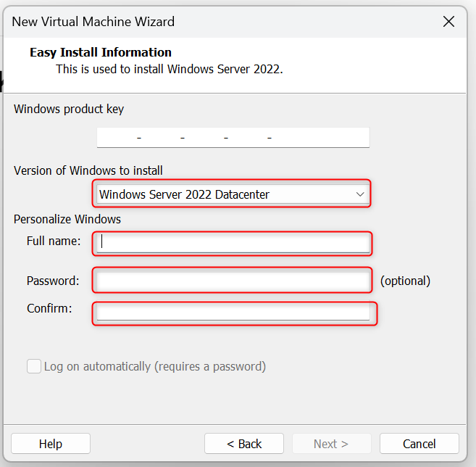Close the New Virtual Machine Wizard dialog
The width and height of the screenshot is (476, 467).
pyautogui.click(x=448, y=22)
